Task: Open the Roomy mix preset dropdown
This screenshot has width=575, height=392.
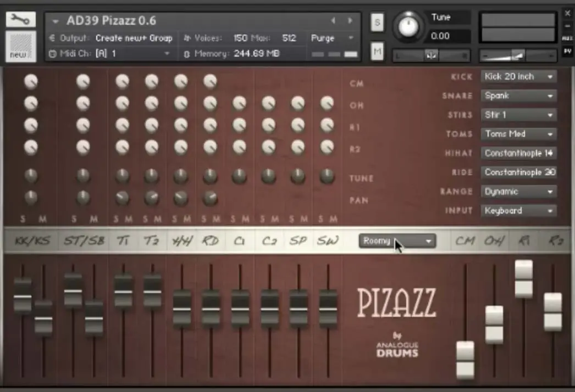Action: (x=397, y=240)
